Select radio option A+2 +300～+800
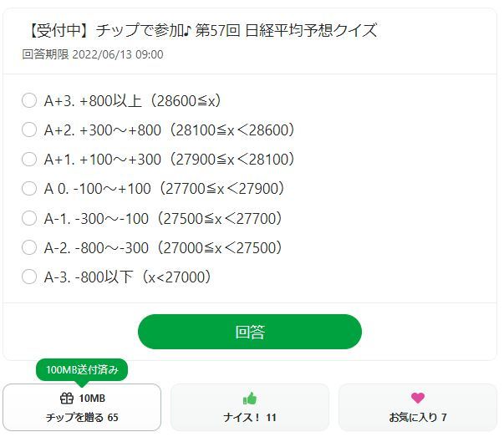 (x=29, y=130)
